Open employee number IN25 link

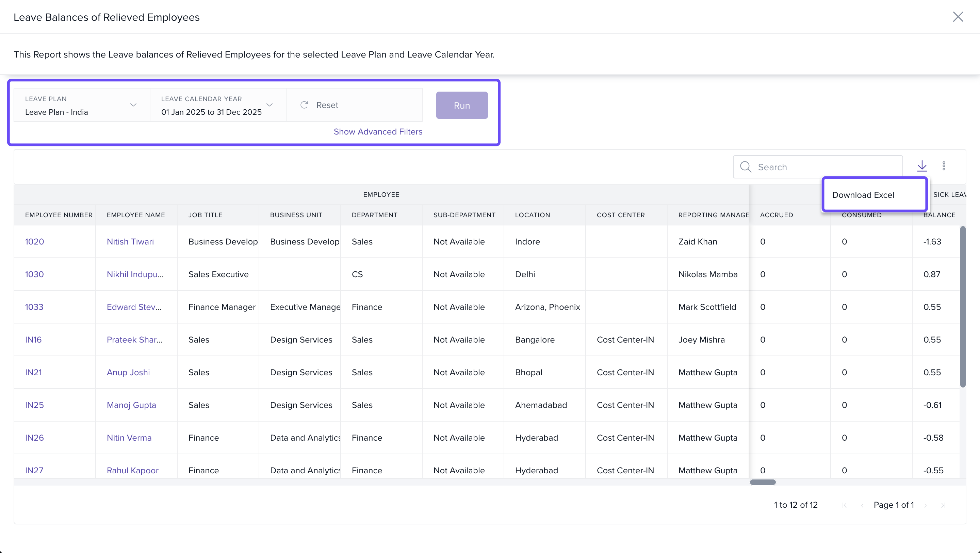coord(34,405)
